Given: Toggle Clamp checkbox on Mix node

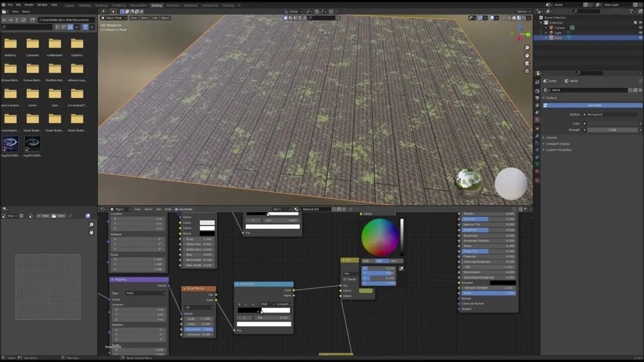Looking at the screenshot, I should [346, 279].
